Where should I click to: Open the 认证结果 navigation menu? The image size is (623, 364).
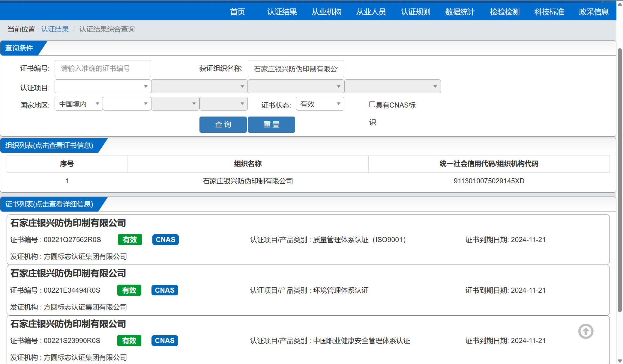(282, 12)
